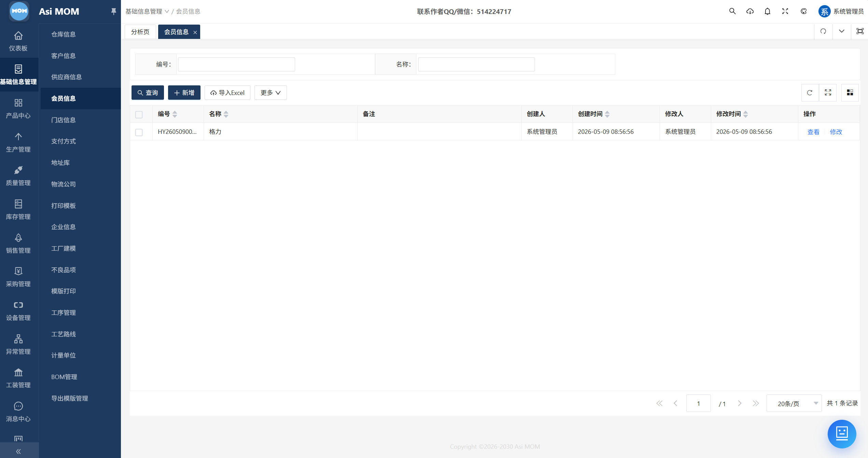Click the page number input box
Viewport: 868px width, 458px height.
pyautogui.click(x=699, y=403)
